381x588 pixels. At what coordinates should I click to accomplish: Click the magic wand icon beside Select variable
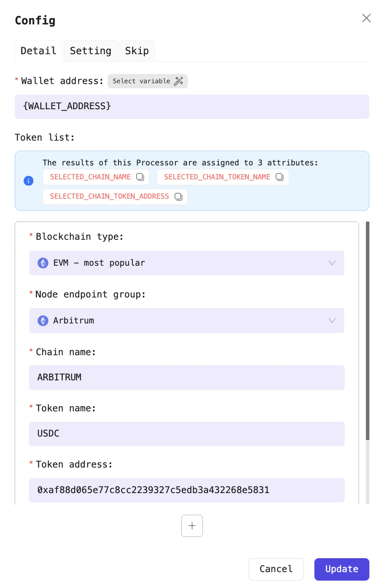pos(178,81)
